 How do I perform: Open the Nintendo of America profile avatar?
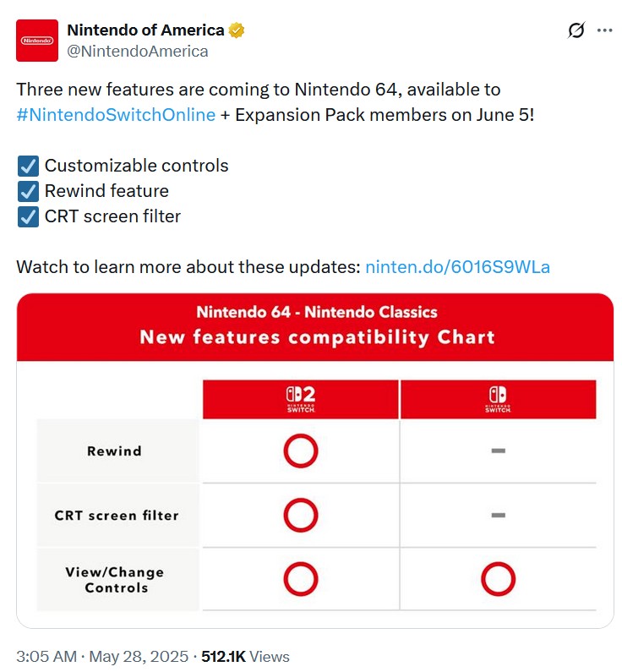tap(37, 41)
